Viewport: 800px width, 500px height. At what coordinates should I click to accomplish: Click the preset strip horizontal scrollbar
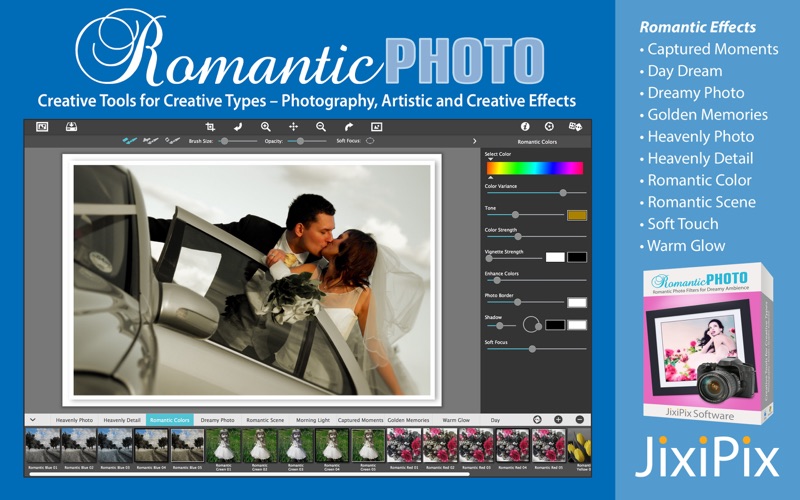click(250, 474)
